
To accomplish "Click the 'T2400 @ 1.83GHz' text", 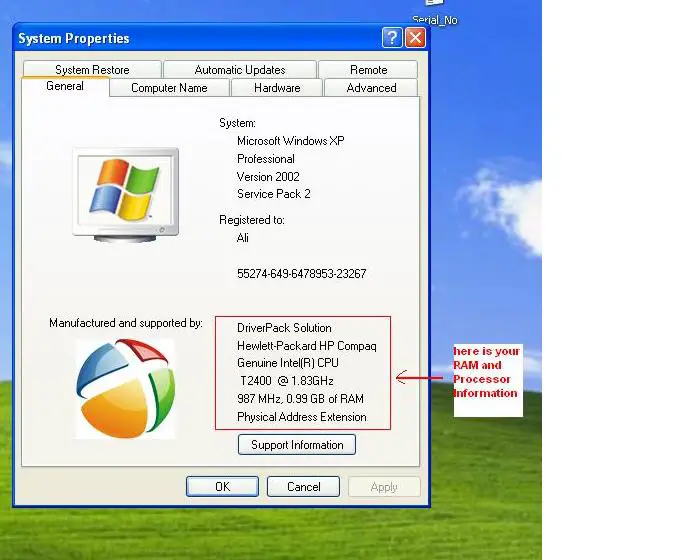I will pyautogui.click(x=287, y=381).
